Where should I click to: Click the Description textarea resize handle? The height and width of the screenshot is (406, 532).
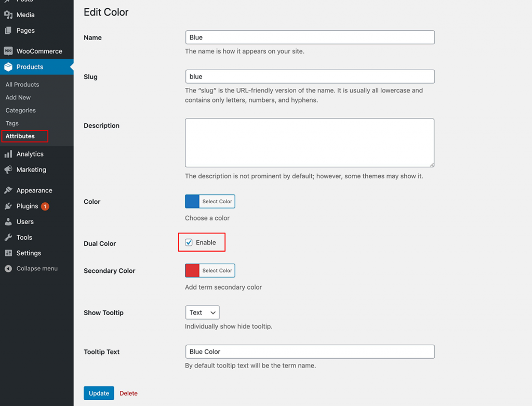tap(432, 165)
